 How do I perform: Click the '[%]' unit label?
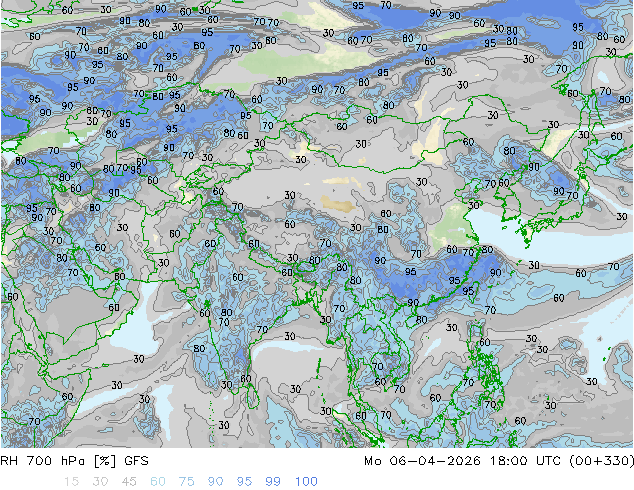click(x=105, y=461)
